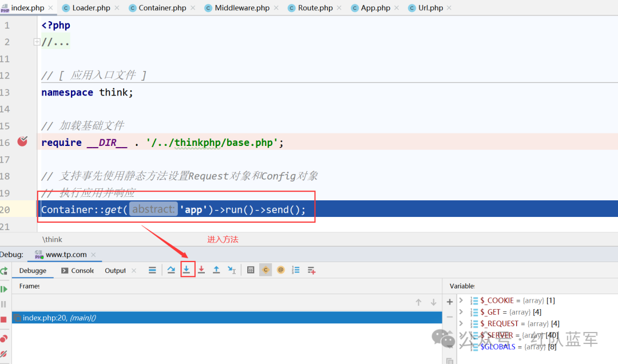Close the Url.php tab
Image resolution: width=618 pixels, height=364 pixels.
pos(449,8)
